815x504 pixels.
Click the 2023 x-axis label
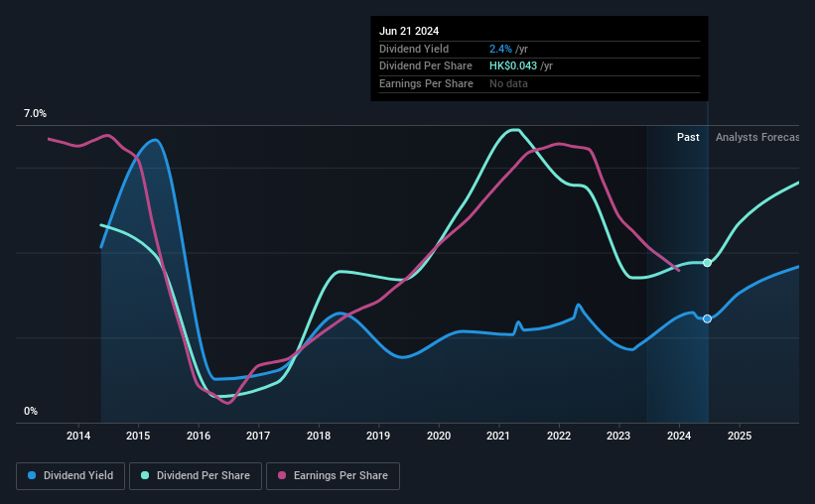coord(618,436)
